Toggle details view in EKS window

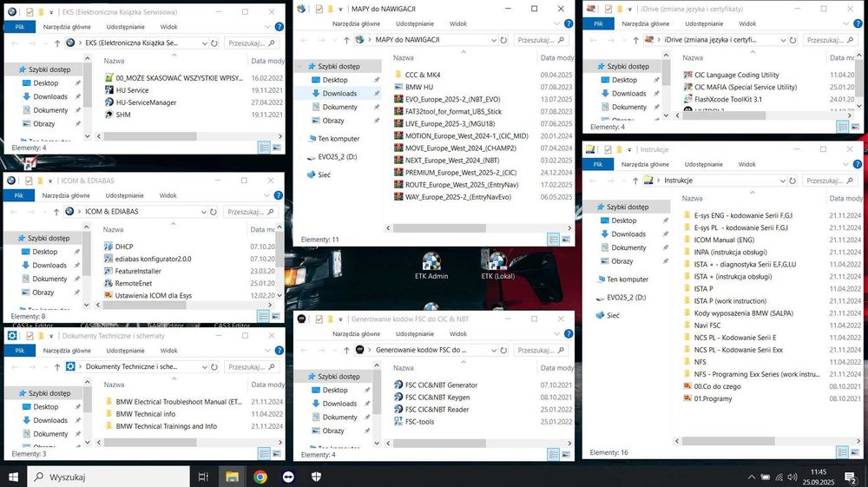click(264, 148)
